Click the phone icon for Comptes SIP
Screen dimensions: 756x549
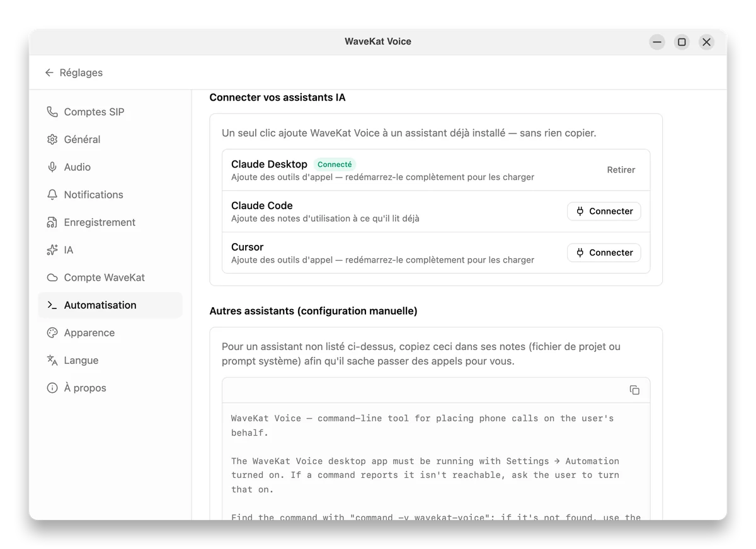[52, 111]
